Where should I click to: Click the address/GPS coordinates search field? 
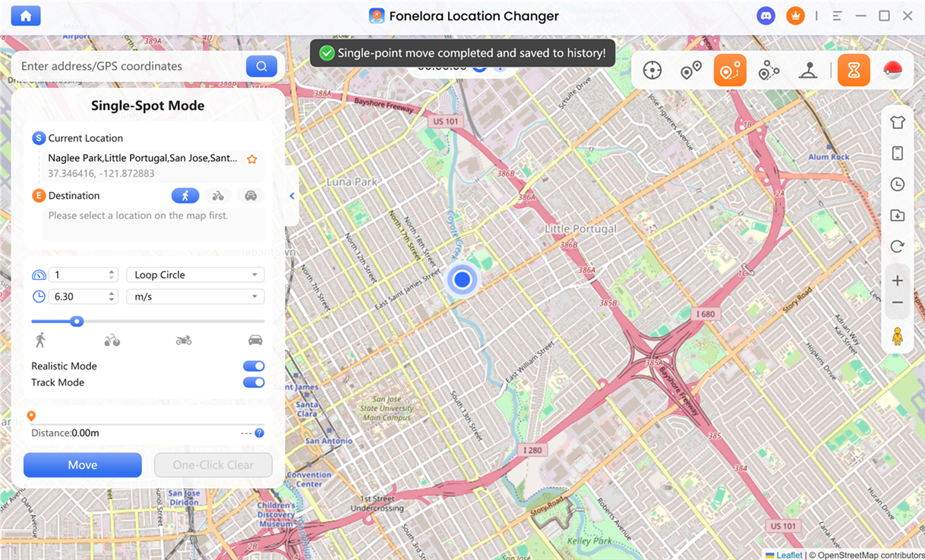pos(131,66)
